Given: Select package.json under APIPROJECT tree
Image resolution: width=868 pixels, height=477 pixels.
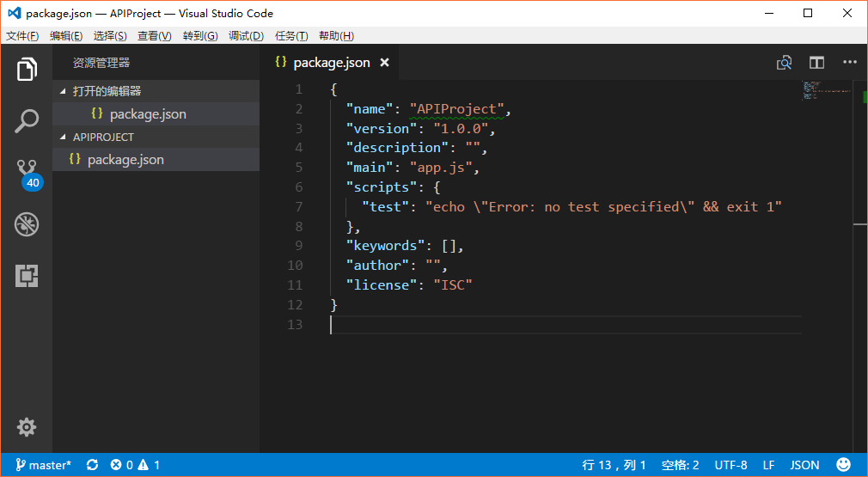Looking at the screenshot, I should [125, 160].
